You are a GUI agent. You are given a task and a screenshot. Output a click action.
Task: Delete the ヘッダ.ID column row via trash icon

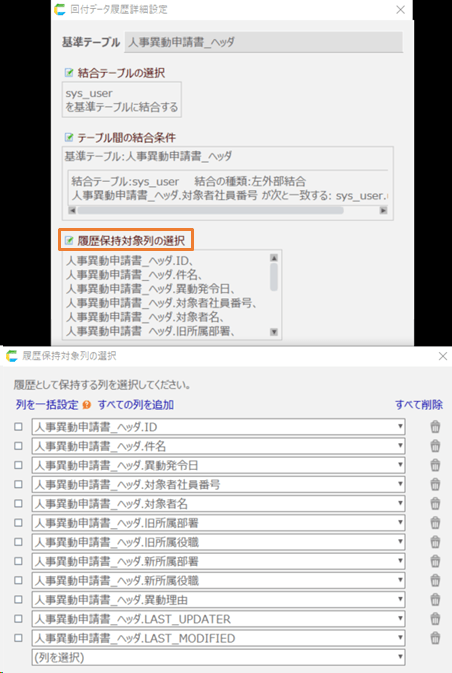(435, 427)
